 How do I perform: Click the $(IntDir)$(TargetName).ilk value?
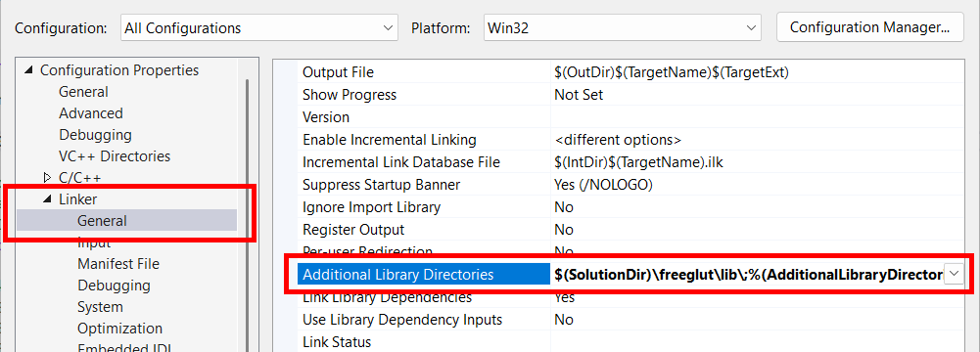638,162
